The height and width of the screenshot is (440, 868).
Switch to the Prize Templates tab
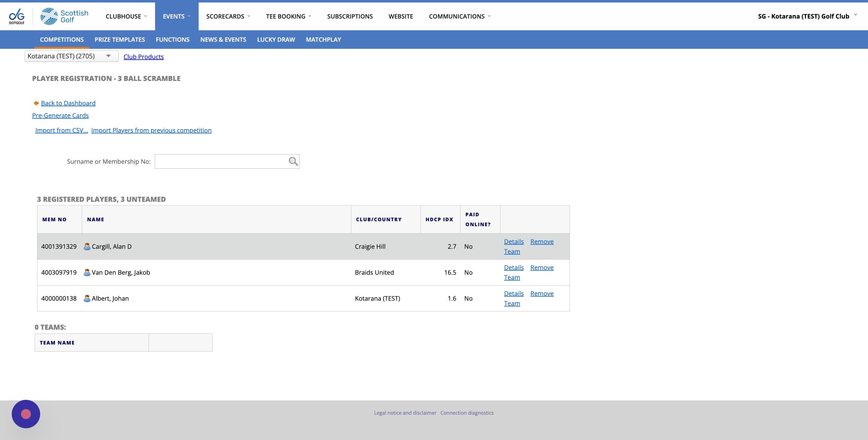click(120, 40)
